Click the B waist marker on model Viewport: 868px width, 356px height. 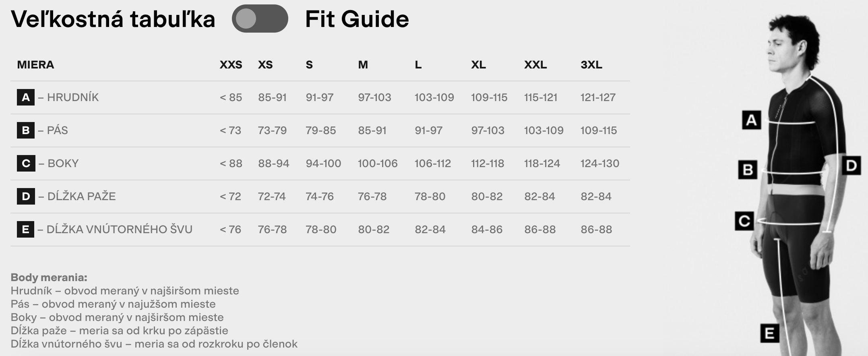(x=748, y=170)
